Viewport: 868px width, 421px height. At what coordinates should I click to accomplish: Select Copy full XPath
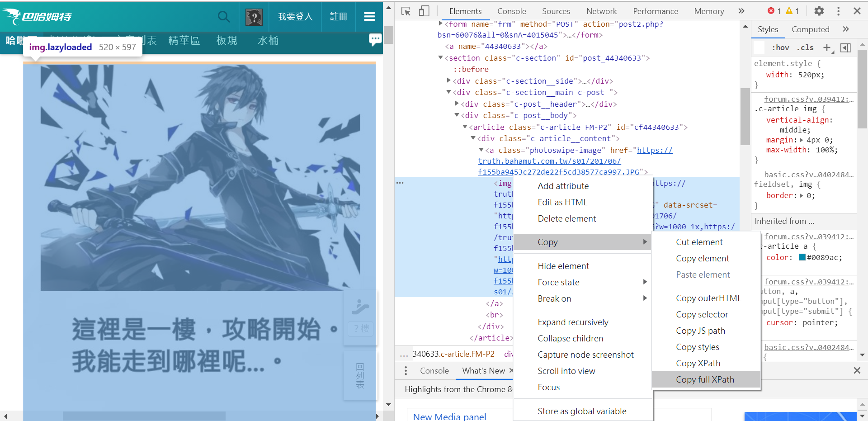(x=706, y=379)
